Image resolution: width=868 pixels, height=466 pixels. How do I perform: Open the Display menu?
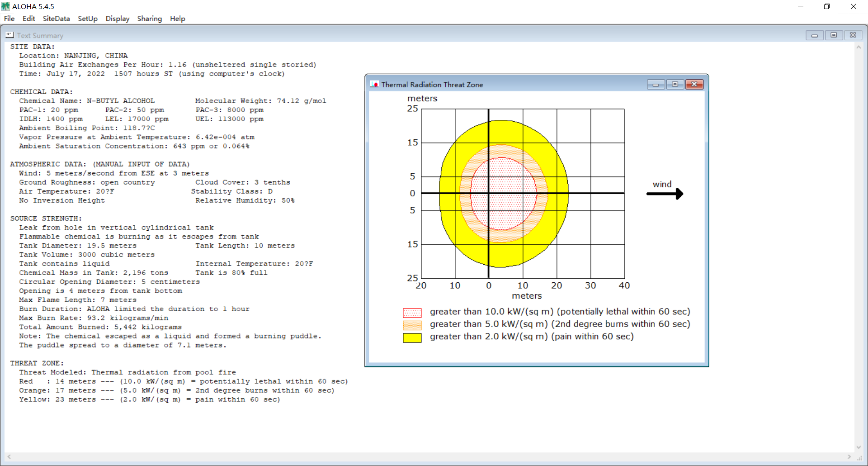pos(118,19)
